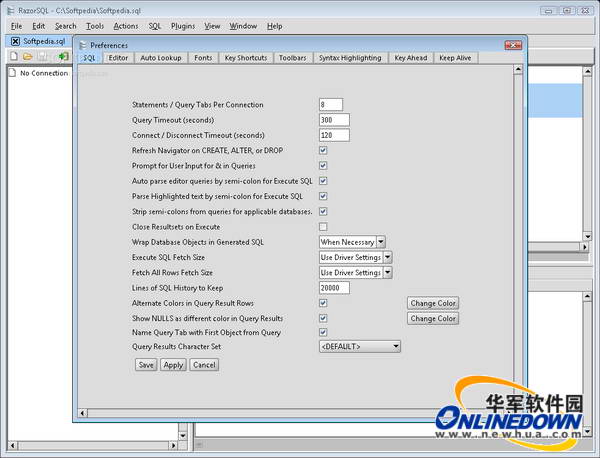Screen dimensions: 600x458
Task: Enable Close Resultsets on Execute
Action: click(x=323, y=227)
